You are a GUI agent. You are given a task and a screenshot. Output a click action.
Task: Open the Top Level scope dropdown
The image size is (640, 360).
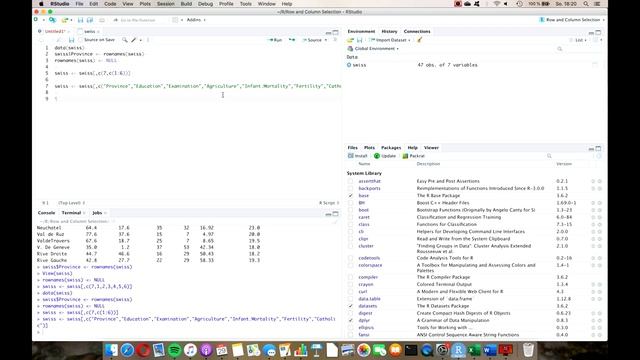pyautogui.click(x=71, y=203)
